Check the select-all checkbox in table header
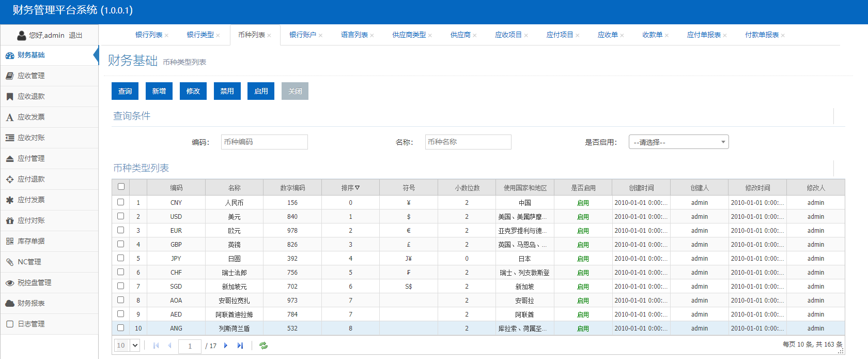The height and width of the screenshot is (359, 868). pos(121,187)
